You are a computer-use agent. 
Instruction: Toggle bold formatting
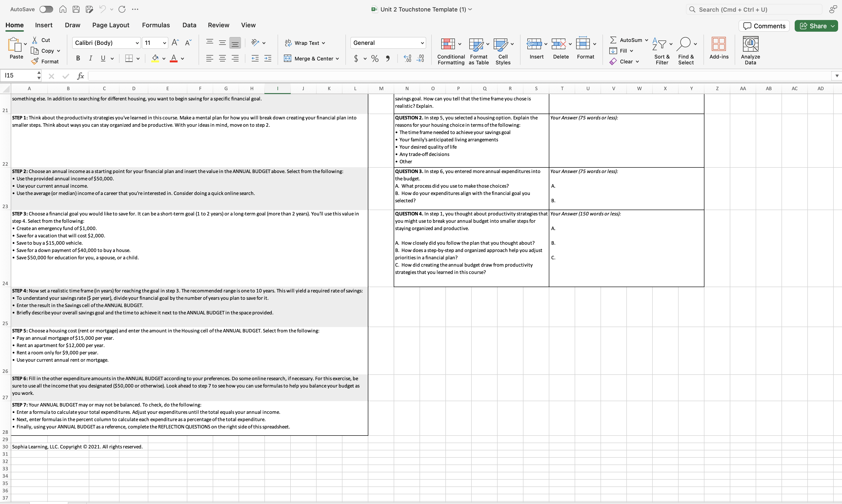click(x=78, y=58)
